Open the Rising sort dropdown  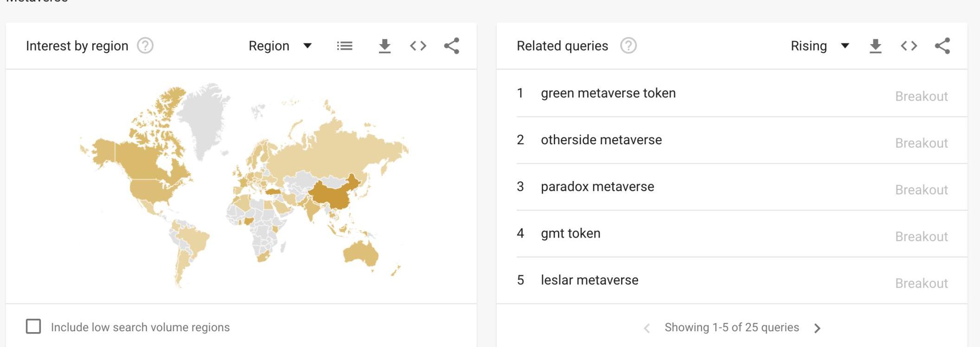[x=820, y=46]
